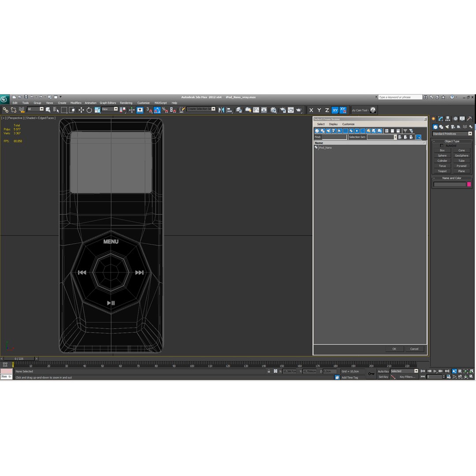
Task: Select the Cameras category icon
Action: (453, 127)
